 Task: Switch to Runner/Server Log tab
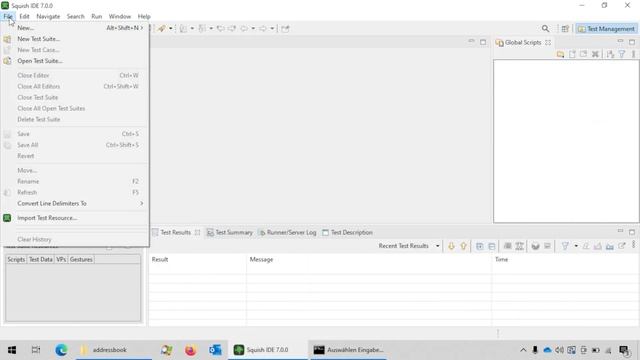288,232
